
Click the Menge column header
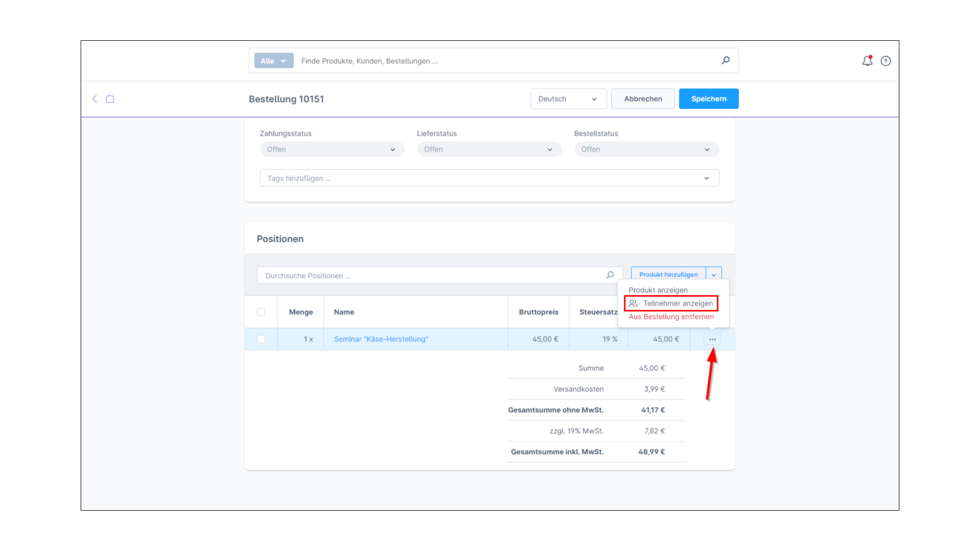click(x=301, y=312)
